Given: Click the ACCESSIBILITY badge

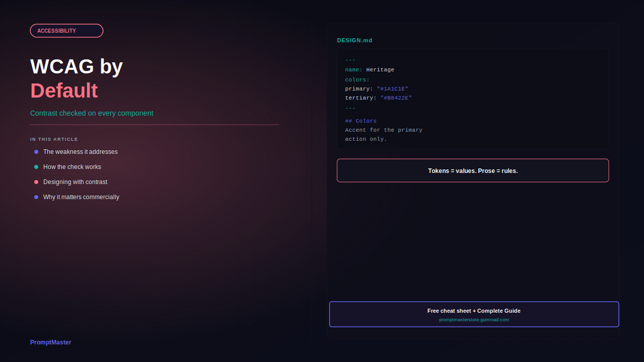Looking at the screenshot, I should click(x=67, y=31).
